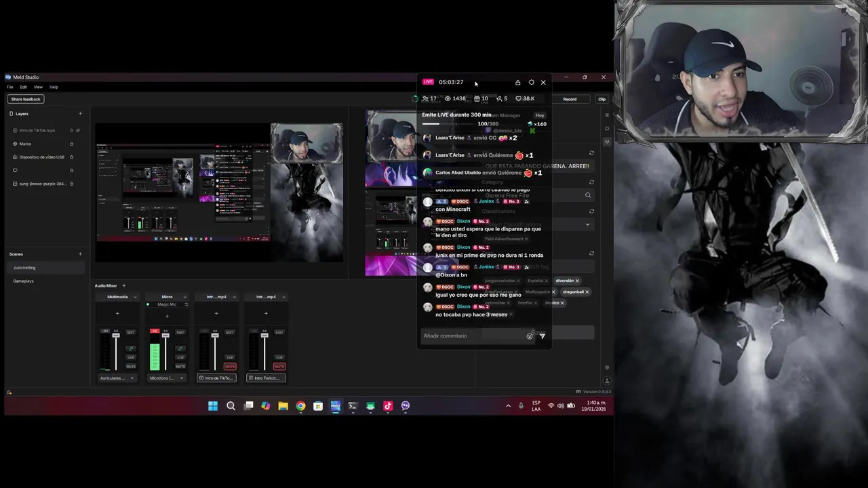Enable CUE on the Multimedia track

[x=131, y=357]
